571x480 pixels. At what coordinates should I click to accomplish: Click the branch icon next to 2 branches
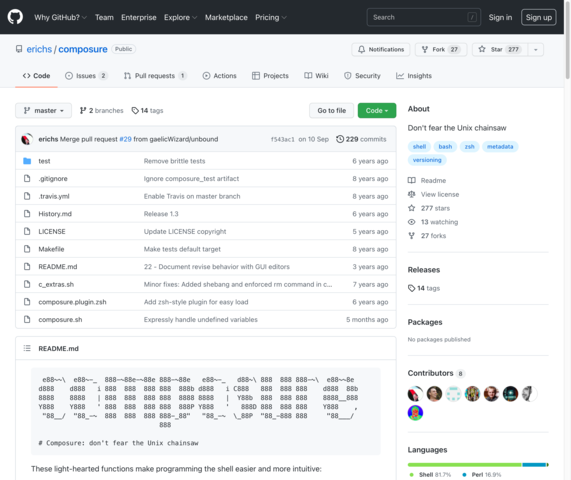[x=83, y=110]
